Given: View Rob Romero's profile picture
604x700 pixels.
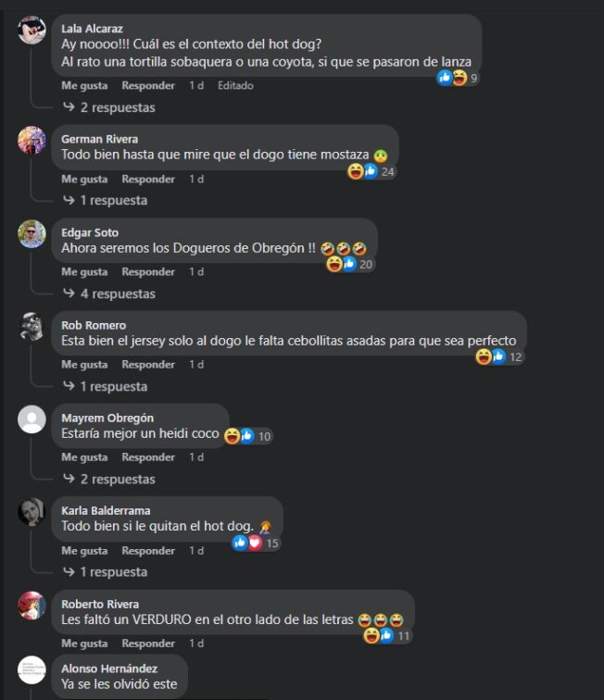Looking at the screenshot, I should point(31,326).
